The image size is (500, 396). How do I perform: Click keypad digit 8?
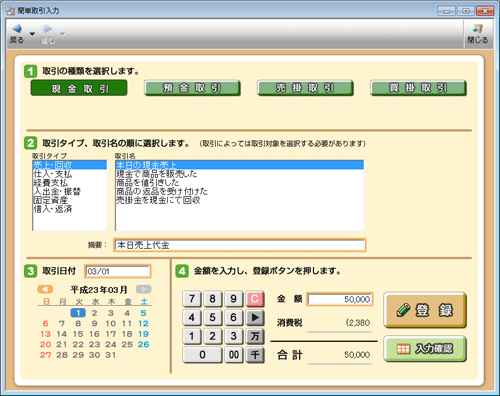tap(212, 299)
